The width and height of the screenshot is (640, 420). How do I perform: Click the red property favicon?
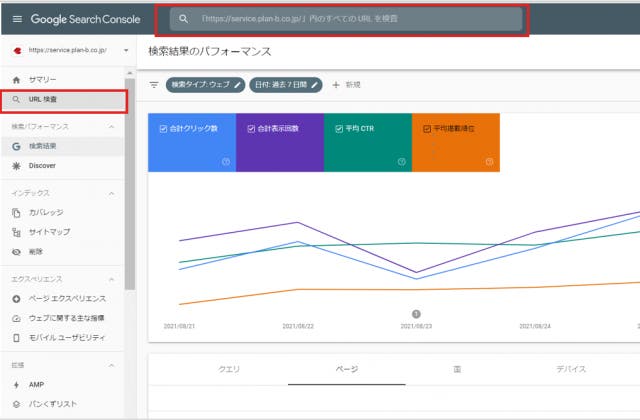(17, 51)
